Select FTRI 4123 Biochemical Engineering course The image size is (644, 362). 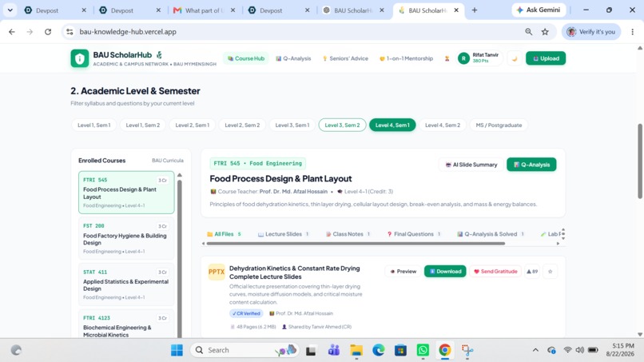[x=126, y=324]
